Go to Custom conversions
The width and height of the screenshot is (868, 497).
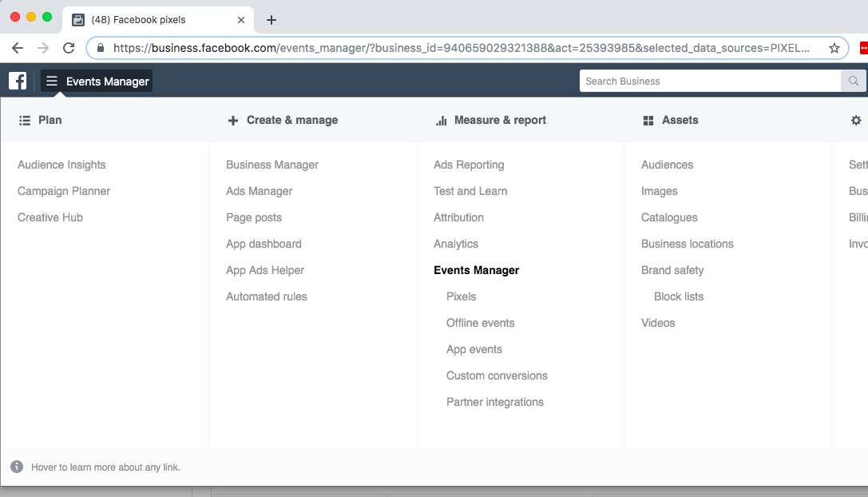coord(497,376)
